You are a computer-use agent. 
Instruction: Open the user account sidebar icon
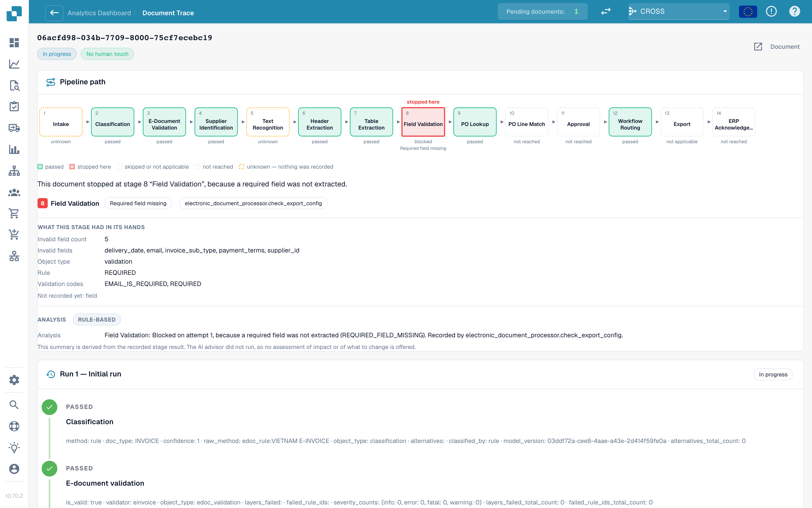coord(14,469)
